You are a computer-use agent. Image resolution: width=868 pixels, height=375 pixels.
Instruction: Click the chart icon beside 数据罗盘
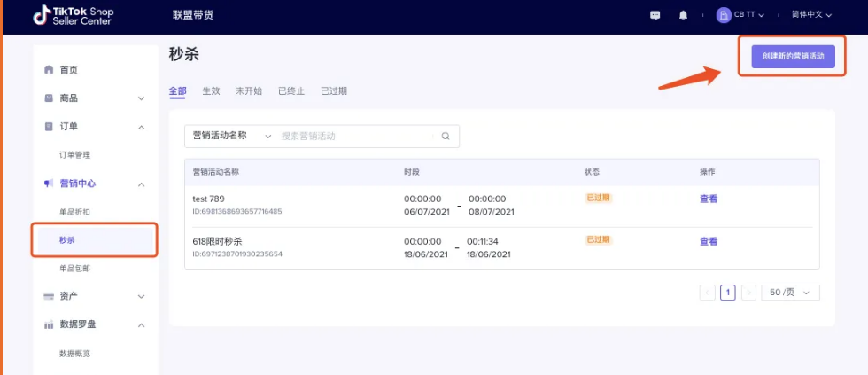pyautogui.click(x=49, y=324)
